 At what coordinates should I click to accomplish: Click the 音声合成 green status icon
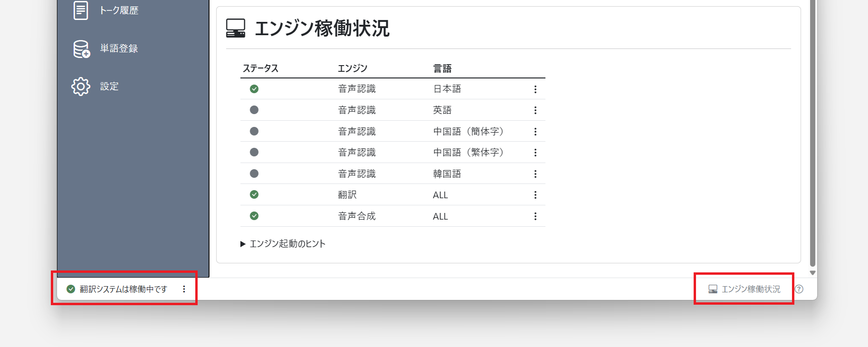coord(254,216)
